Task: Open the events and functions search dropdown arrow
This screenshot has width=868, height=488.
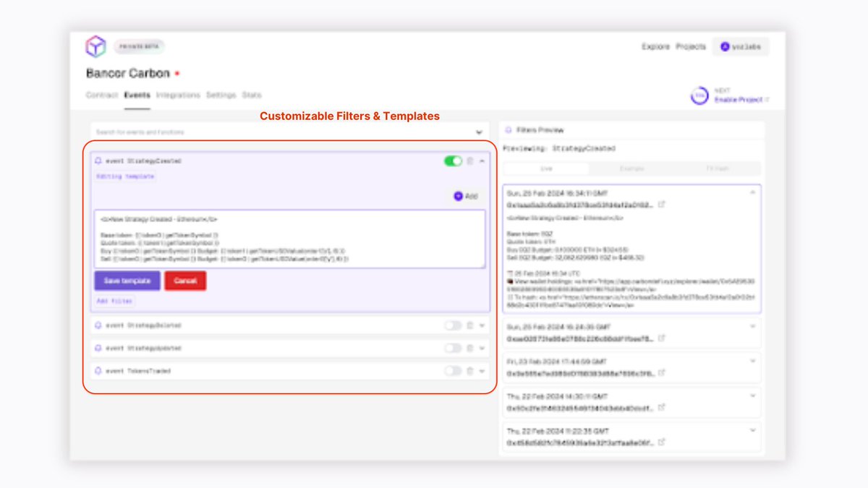Action: click(478, 132)
